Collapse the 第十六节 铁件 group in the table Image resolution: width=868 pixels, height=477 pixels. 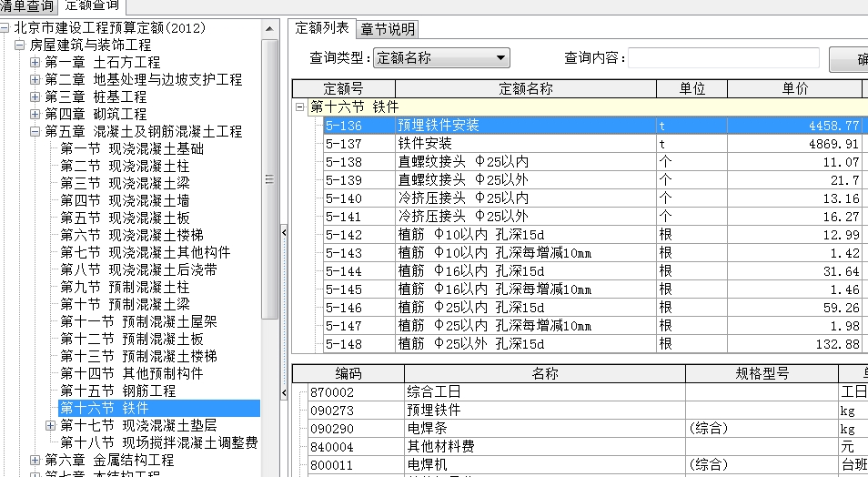coord(300,107)
